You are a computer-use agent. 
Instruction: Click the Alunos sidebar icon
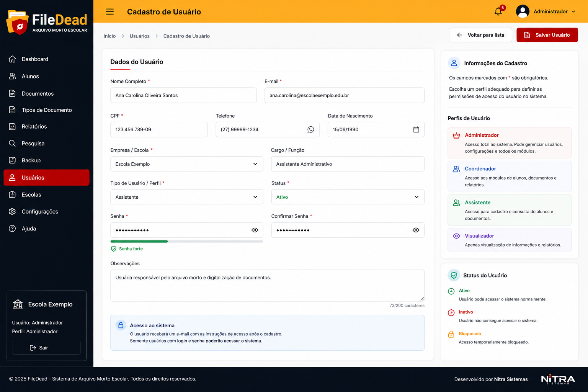12,76
